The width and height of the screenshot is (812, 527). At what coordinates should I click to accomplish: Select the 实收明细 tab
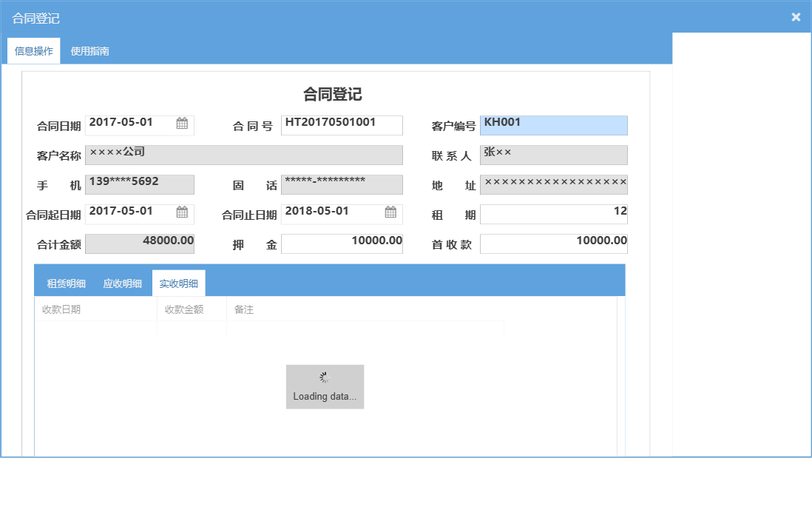point(178,283)
